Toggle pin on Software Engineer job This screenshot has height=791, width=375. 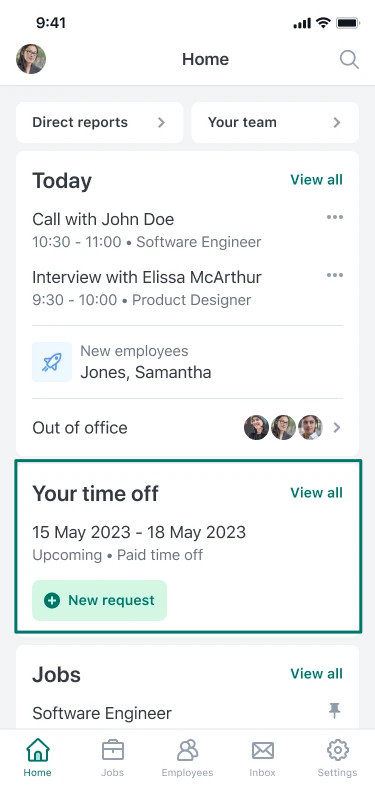(334, 711)
